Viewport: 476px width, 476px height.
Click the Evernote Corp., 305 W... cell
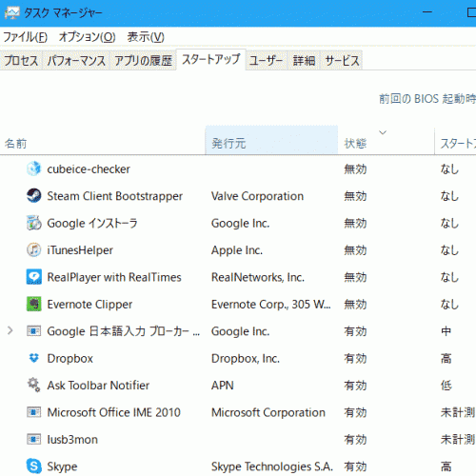(271, 305)
